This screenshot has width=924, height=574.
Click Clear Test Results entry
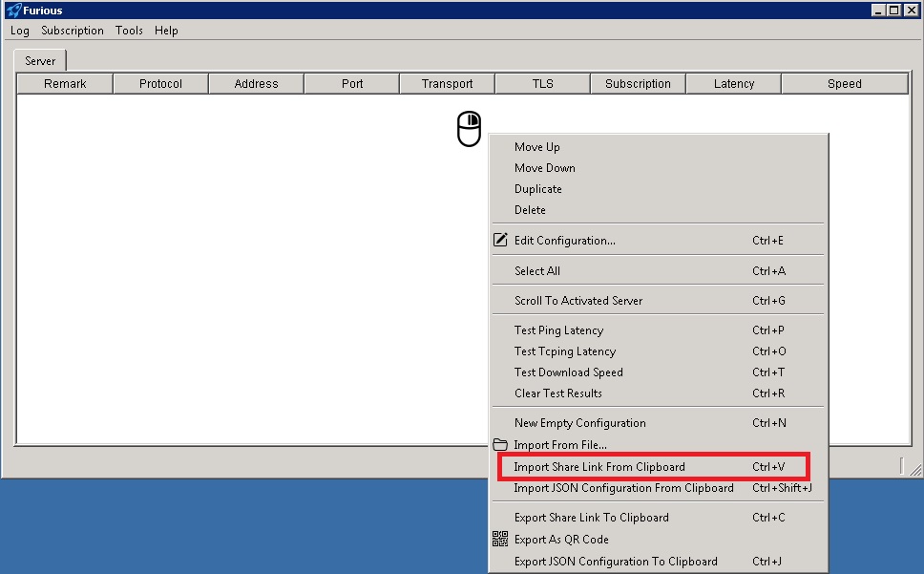pos(558,393)
